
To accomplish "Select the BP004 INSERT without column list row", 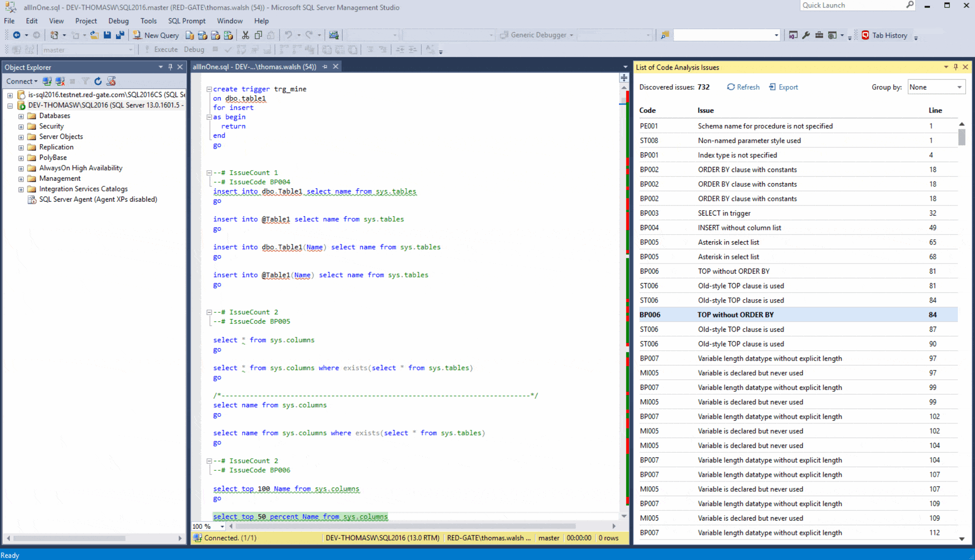I will [798, 228].
